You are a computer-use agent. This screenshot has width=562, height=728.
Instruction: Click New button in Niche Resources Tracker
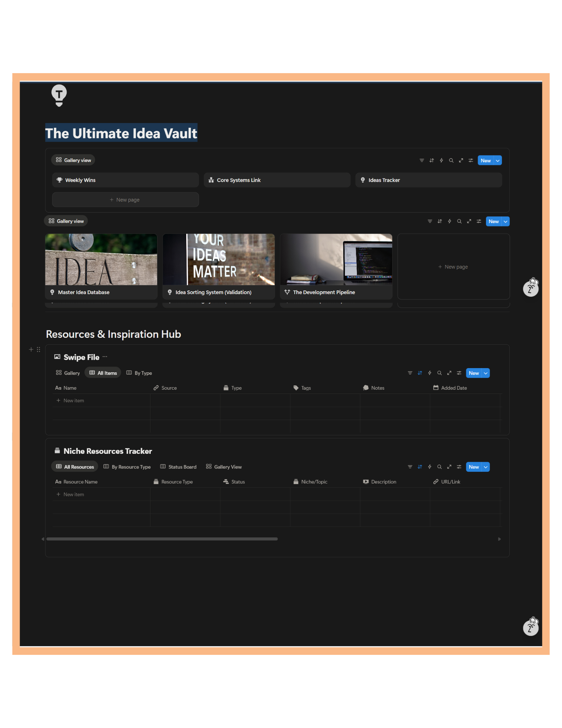pos(474,467)
